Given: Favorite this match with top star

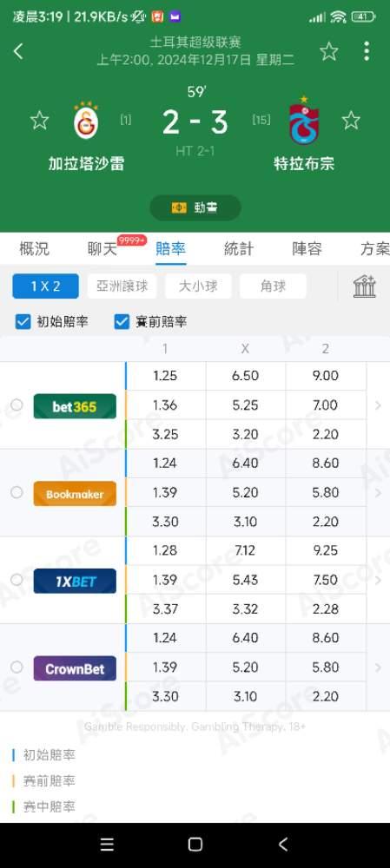Looking at the screenshot, I should [329, 51].
